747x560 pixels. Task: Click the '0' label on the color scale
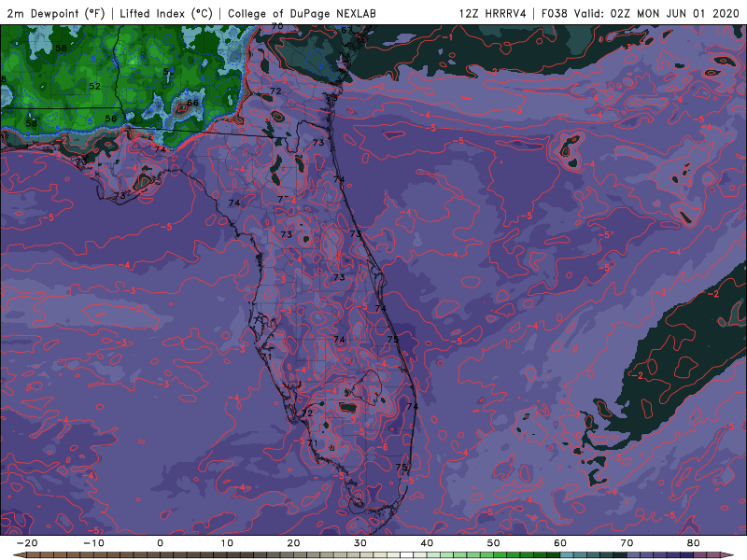point(160,543)
